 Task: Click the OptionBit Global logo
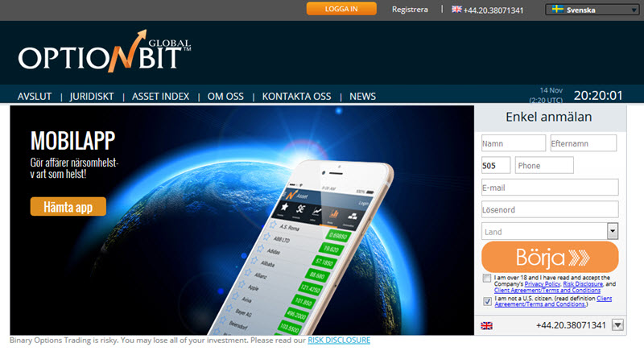click(x=105, y=52)
